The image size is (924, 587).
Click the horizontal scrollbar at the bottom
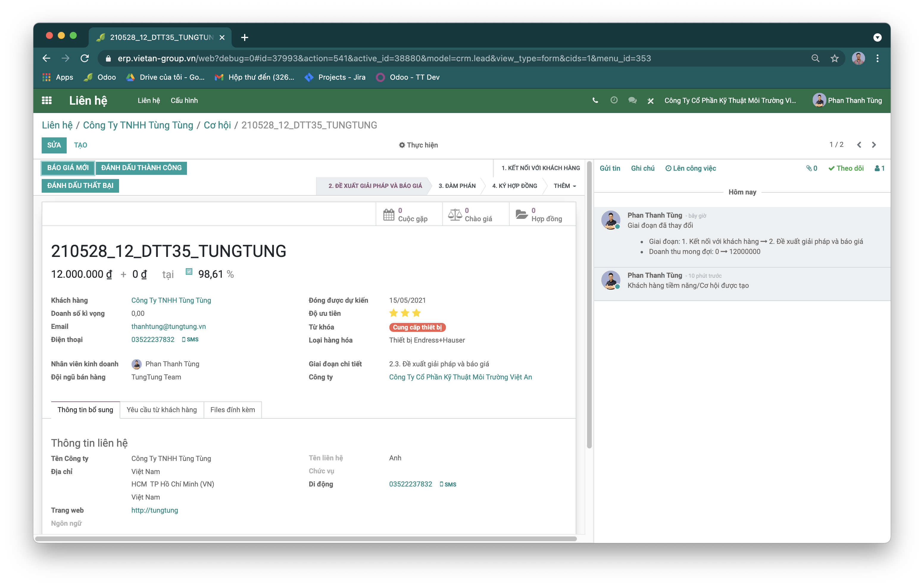tap(305, 539)
